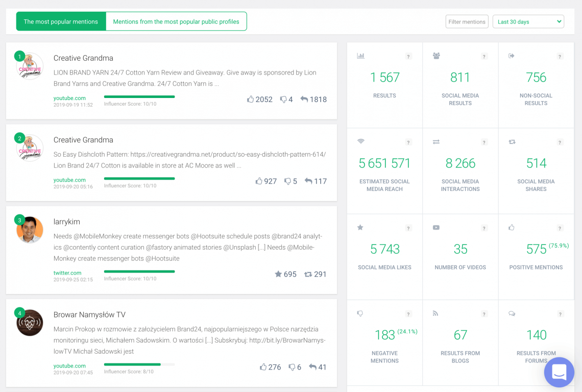582x392 pixels.
Task: Click the help icon on Non-Social Results tile
Action: 560,57
